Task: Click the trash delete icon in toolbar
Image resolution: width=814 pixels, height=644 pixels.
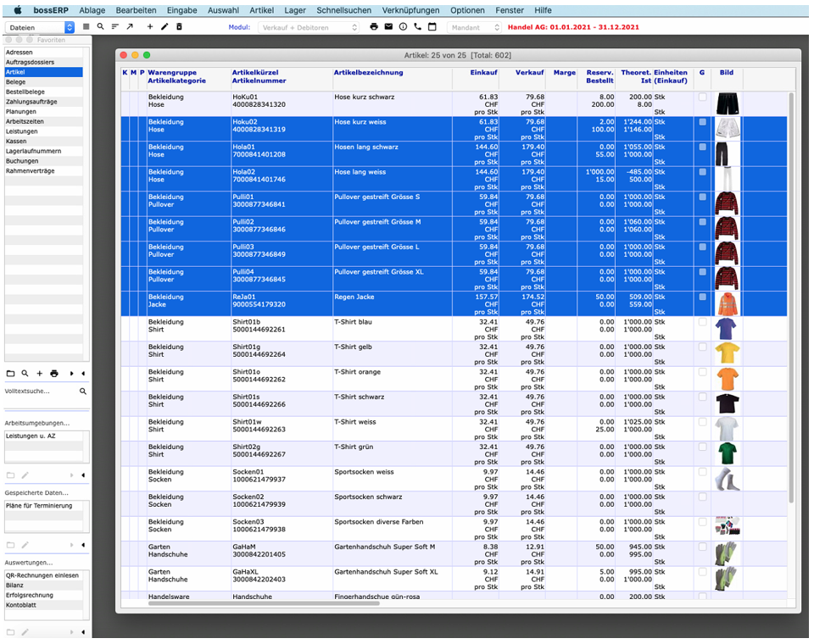Action: 178,27
